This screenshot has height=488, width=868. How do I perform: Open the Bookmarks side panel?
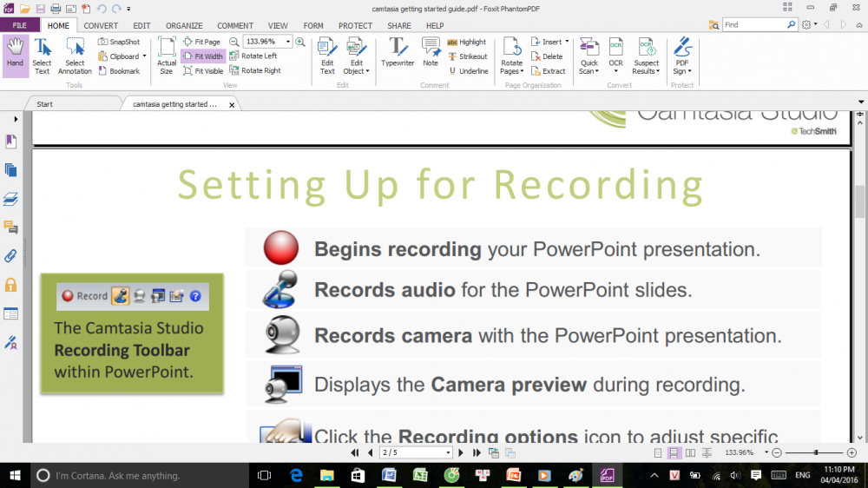coord(10,142)
